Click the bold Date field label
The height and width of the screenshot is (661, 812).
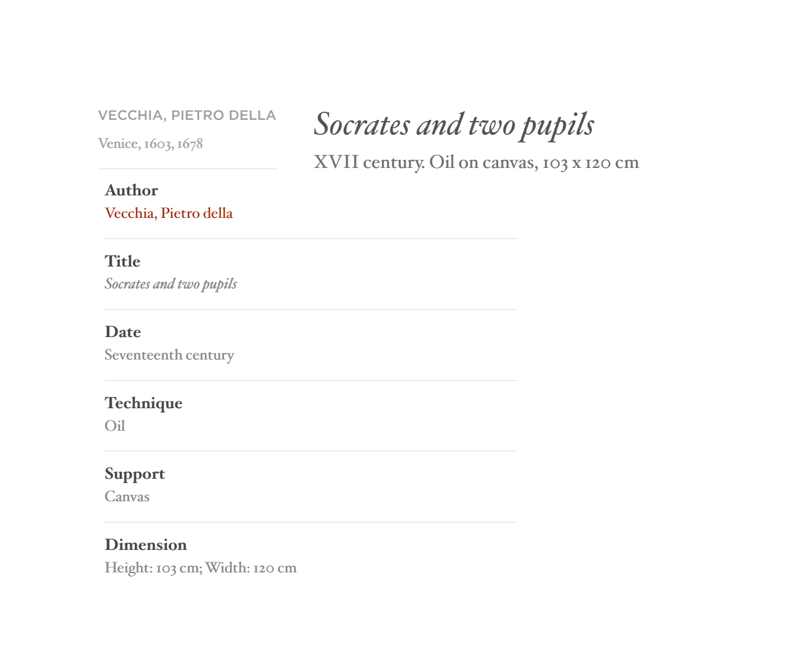click(123, 332)
